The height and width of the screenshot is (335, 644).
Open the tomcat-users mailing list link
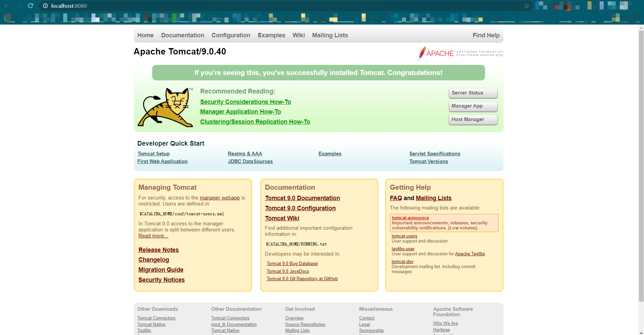click(404, 236)
